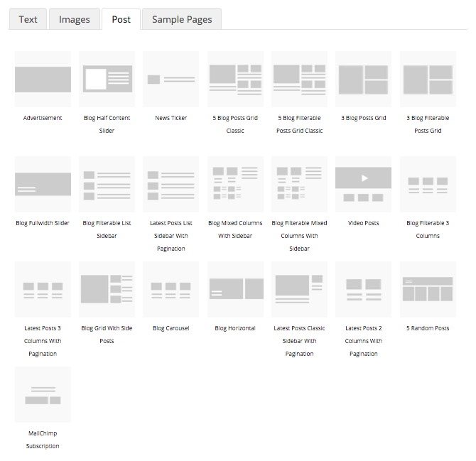Click the Blog Filterable 3 Columns label
Screen dimensions: 476x461
coord(428,229)
